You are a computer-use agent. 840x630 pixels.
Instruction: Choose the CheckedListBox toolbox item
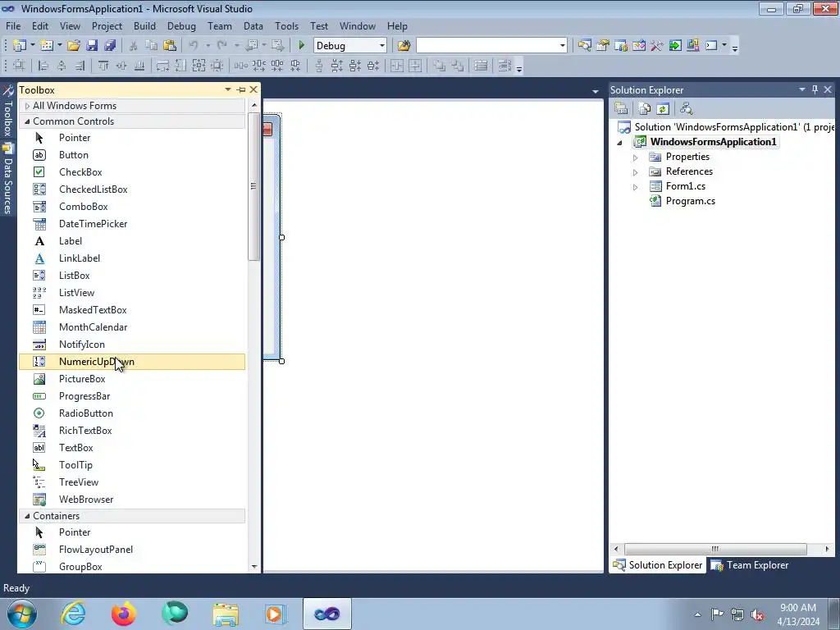pyautogui.click(x=132, y=189)
